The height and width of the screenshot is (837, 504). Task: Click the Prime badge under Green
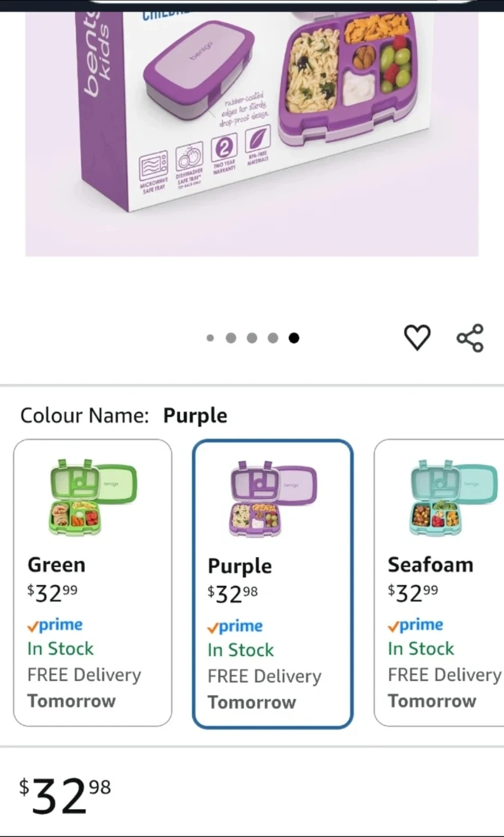[55, 625]
